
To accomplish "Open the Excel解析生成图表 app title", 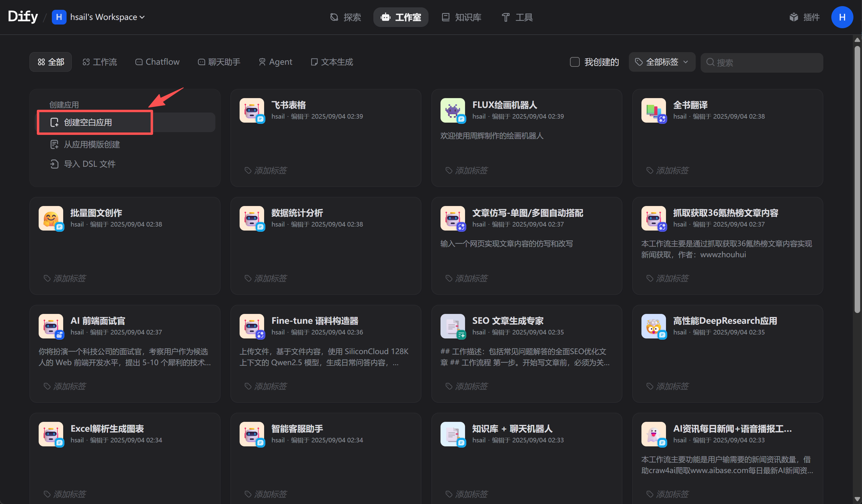I will click(x=107, y=429).
